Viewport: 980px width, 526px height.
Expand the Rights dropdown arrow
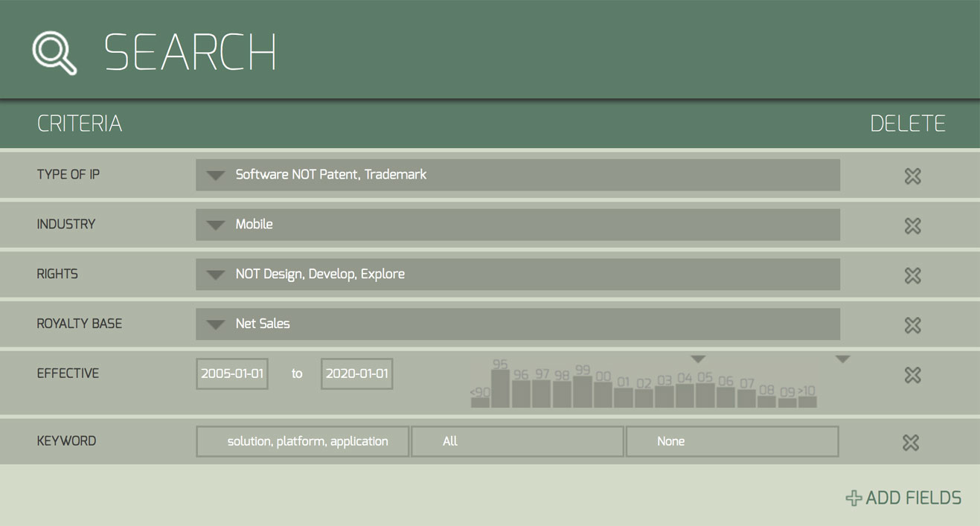(x=216, y=275)
